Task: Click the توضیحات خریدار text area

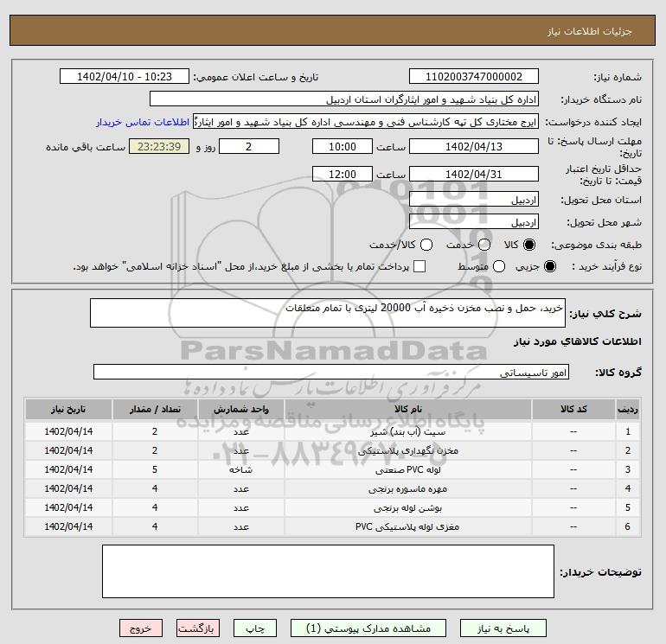Action: point(328,571)
